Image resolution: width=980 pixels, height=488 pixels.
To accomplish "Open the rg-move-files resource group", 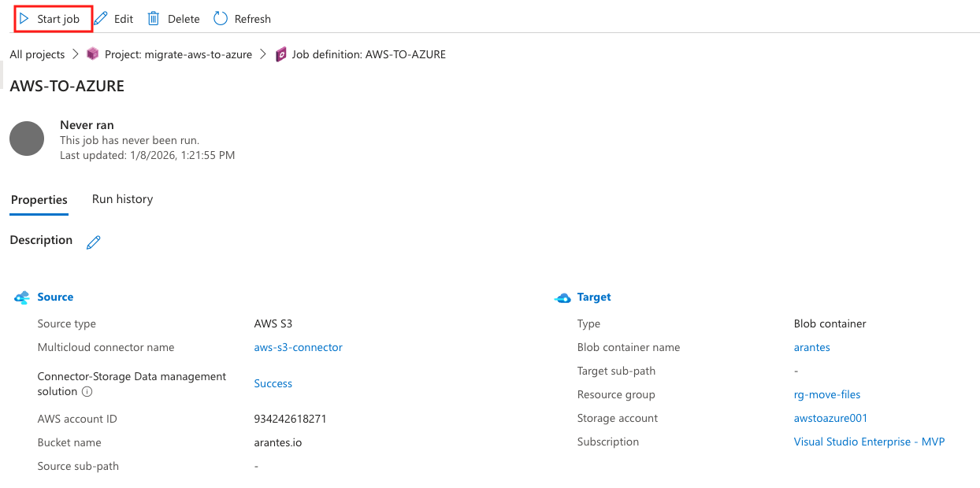I will tap(827, 394).
